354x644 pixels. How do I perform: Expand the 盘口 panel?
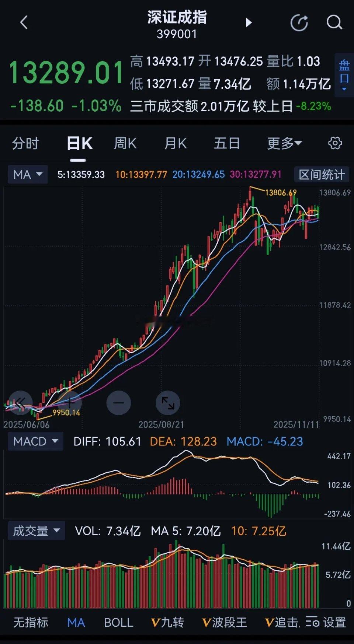pos(344,76)
